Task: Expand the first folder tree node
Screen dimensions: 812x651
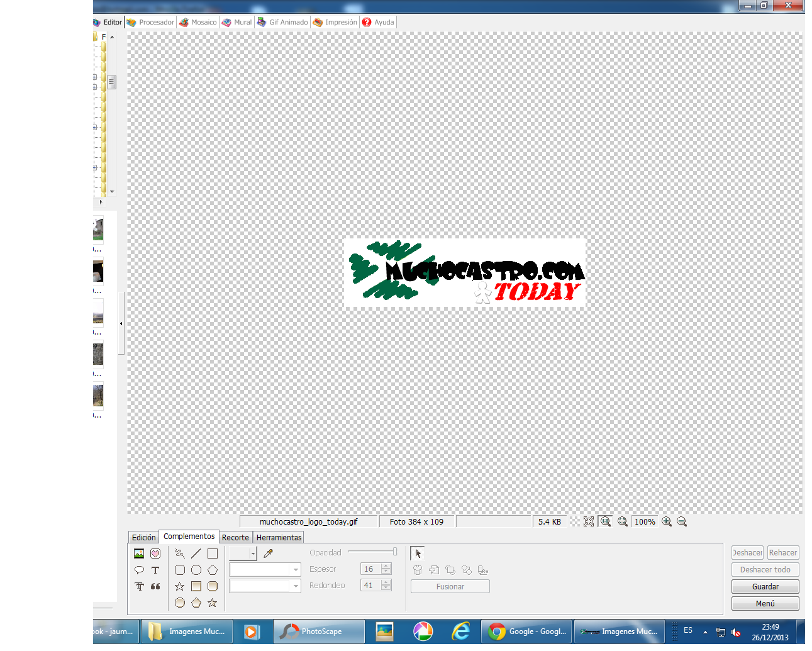Action: click(x=95, y=77)
